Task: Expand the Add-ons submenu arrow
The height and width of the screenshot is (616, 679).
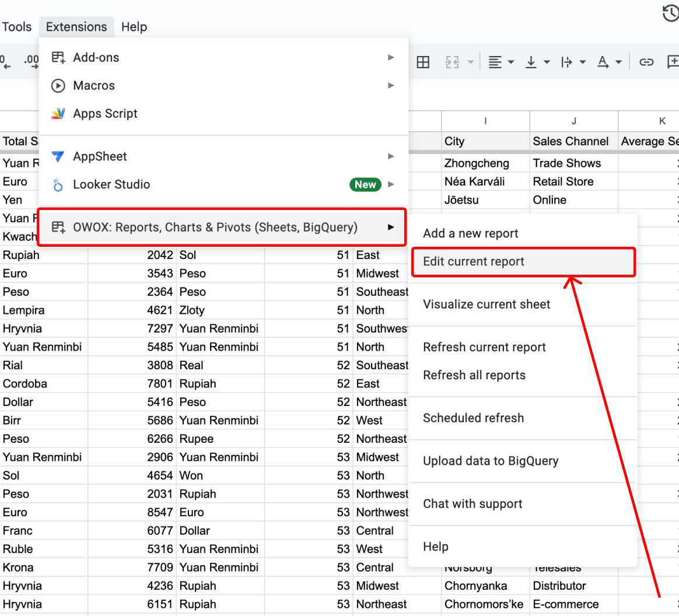Action: (391, 58)
